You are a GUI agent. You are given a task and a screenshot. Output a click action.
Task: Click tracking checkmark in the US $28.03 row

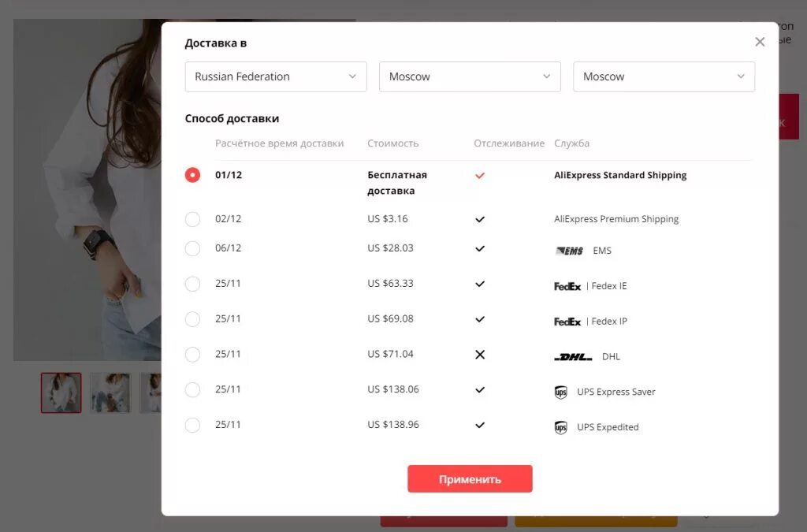tap(480, 248)
